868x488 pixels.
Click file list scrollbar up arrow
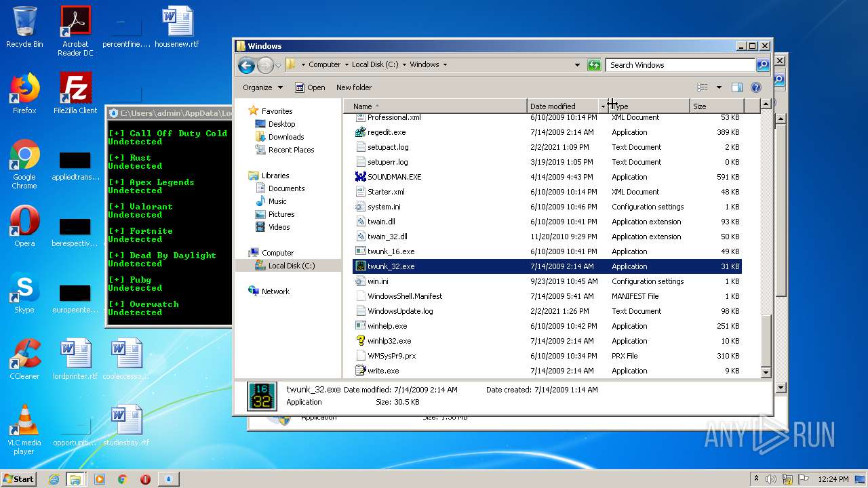[x=766, y=104]
